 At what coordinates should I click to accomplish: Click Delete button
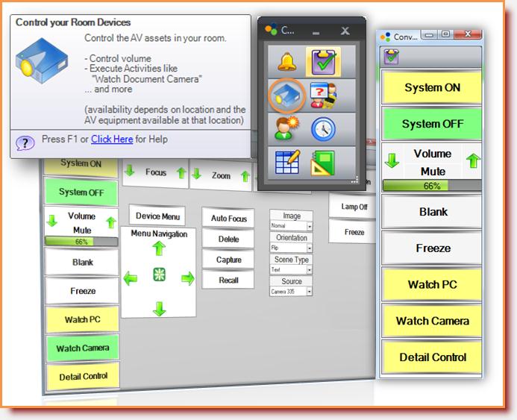[228, 239]
